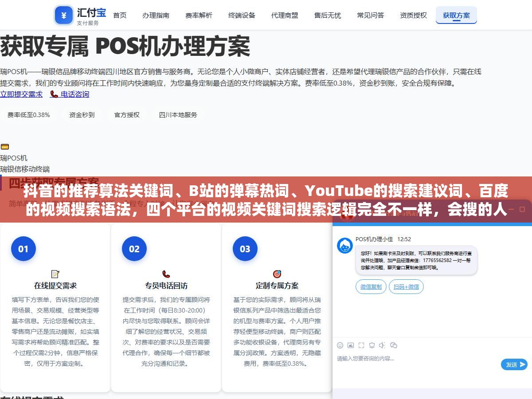Open the 资质授权 nav item
Image resolution: width=532 pixels, height=399 pixels.
point(413,15)
